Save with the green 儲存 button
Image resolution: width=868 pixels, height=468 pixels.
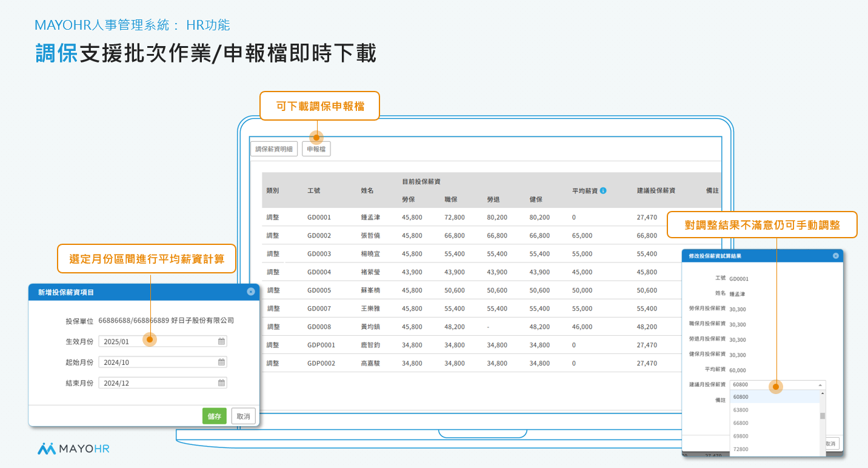point(215,416)
